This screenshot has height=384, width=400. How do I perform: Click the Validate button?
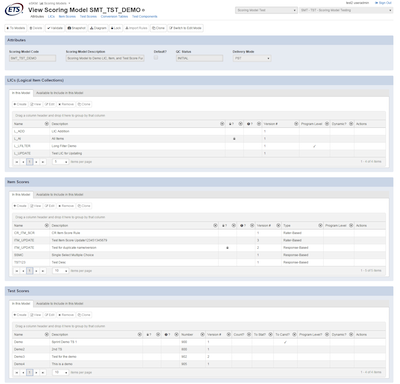[x=55, y=28]
